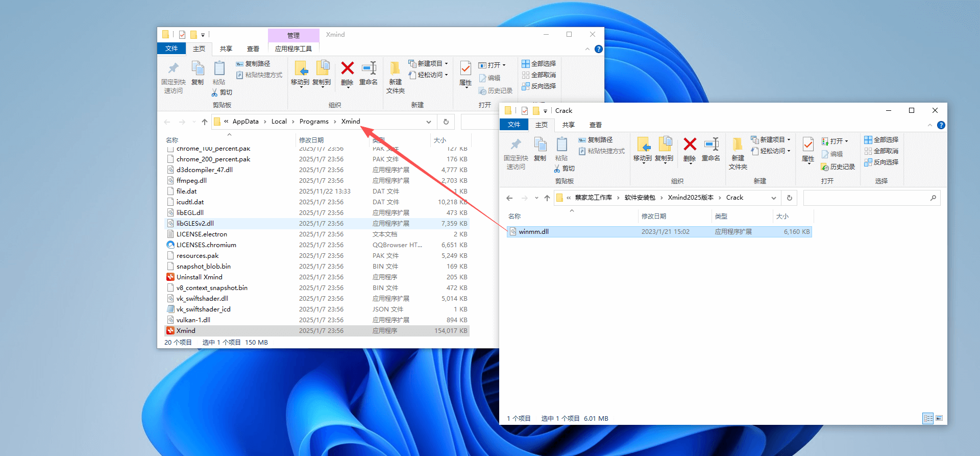The image size is (980, 456).
Task: Click 软件安装包 in Crack breadcrumb
Action: [x=640, y=198]
